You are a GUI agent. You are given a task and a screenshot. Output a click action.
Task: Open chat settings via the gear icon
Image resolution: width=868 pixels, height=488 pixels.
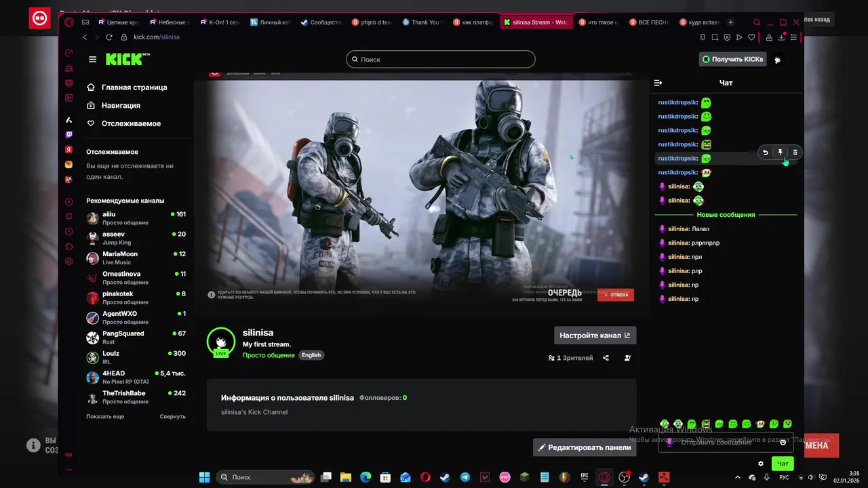click(761, 464)
